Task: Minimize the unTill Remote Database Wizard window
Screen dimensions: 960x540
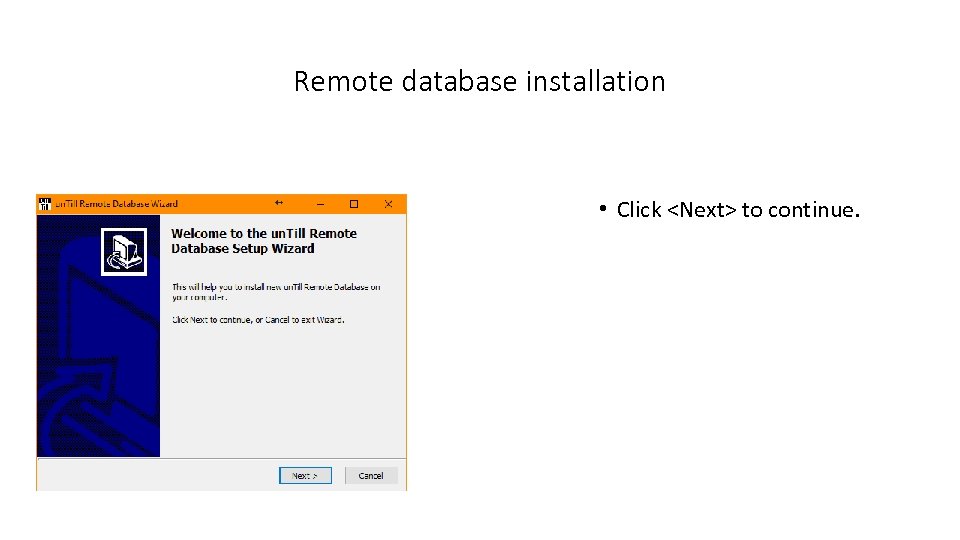Action: pyautogui.click(x=320, y=204)
